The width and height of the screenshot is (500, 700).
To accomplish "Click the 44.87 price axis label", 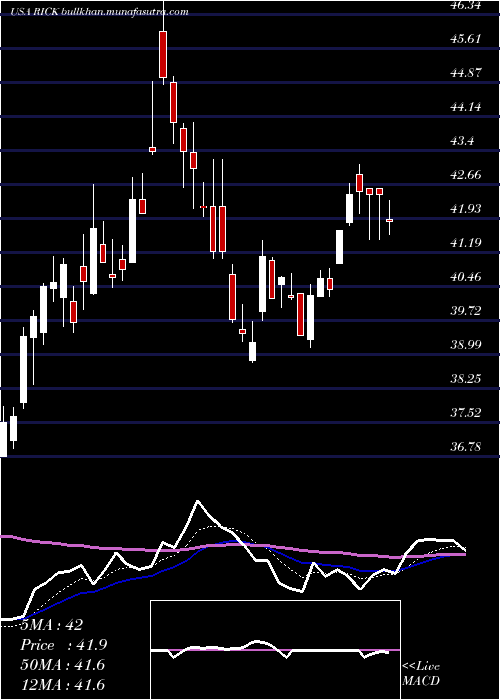I will click(x=466, y=72).
